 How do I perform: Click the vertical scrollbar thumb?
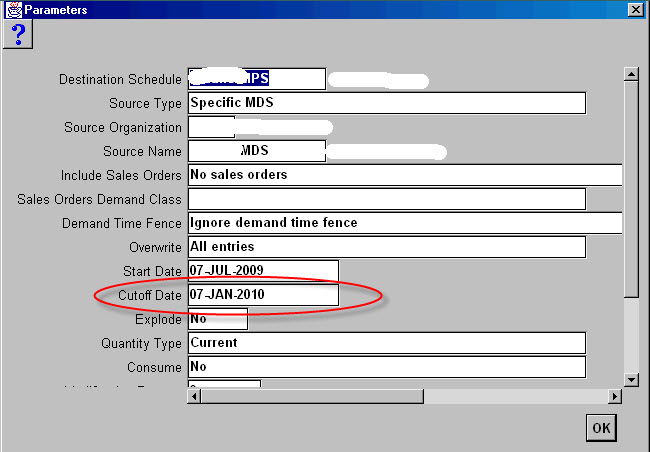click(x=631, y=189)
